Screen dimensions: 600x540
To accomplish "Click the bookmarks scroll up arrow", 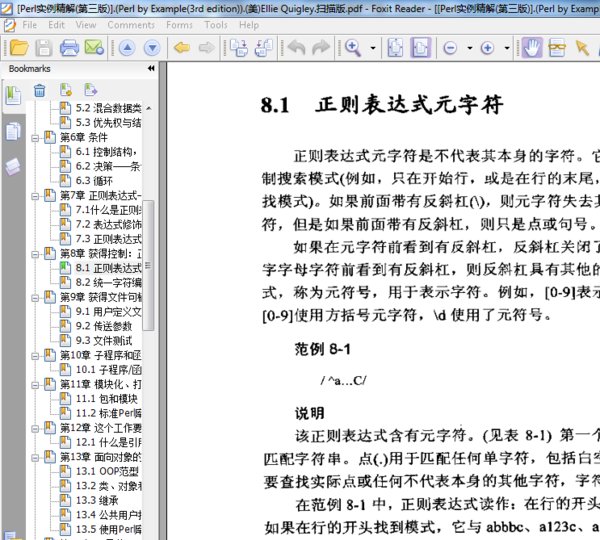I will click(x=148, y=108).
